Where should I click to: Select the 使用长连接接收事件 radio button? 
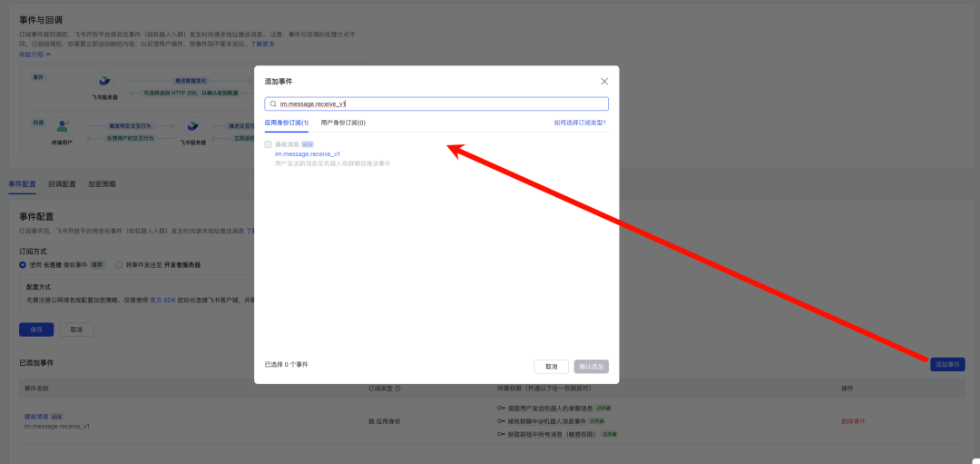(23, 264)
